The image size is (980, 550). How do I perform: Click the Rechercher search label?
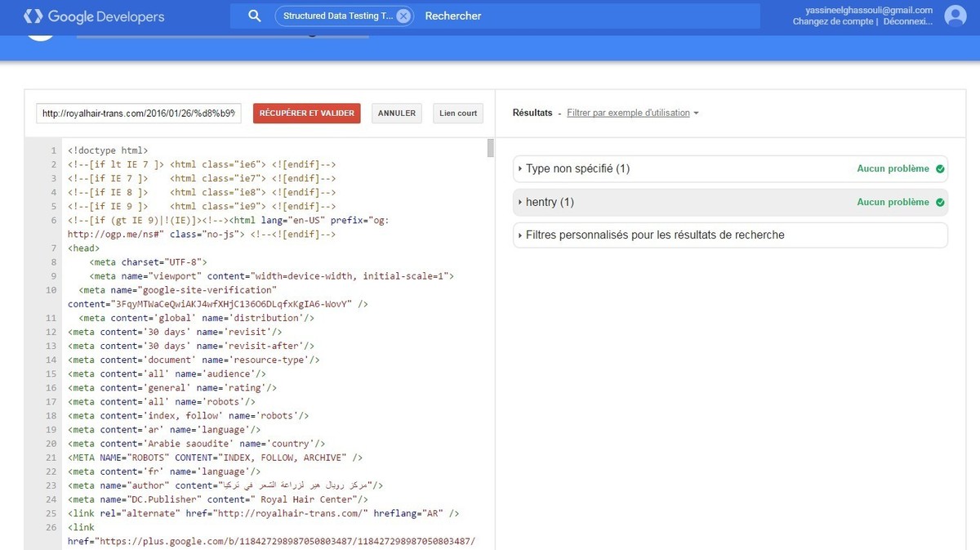click(452, 16)
